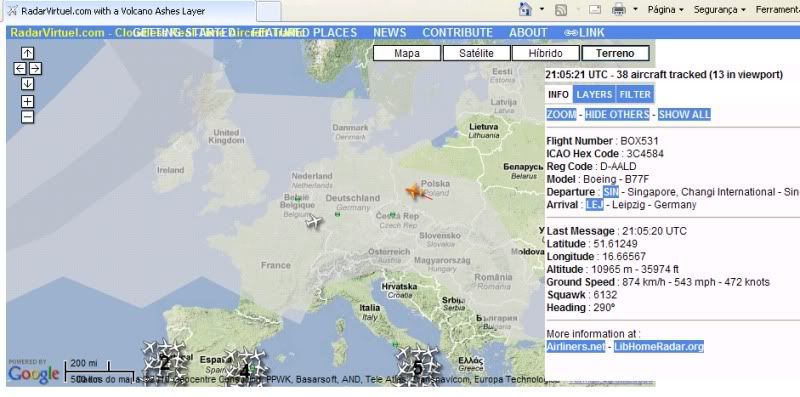Switch map view to Mapa
800x397 pixels.
coord(407,53)
